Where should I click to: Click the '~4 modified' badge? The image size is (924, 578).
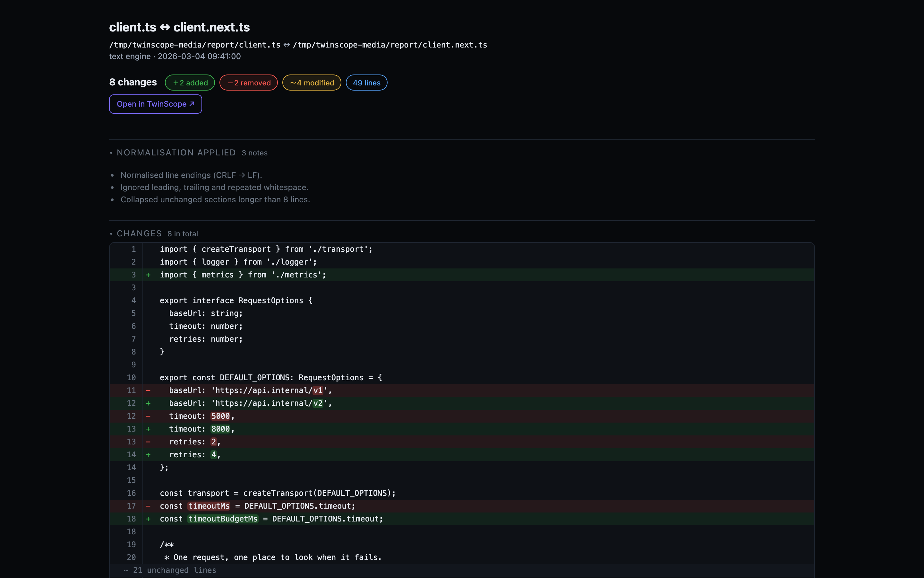312,83
